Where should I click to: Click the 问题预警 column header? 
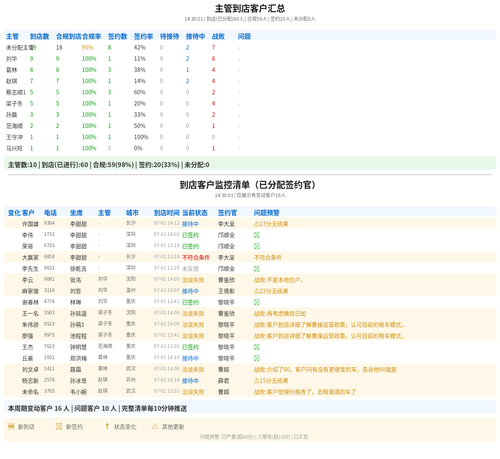(x=267, y=213)
